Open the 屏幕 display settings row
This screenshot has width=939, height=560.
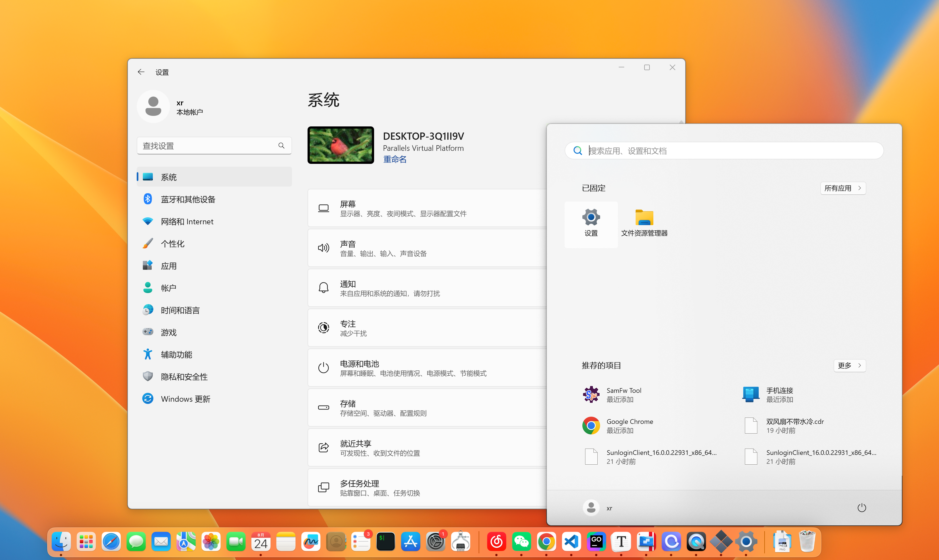coord(427,208)
